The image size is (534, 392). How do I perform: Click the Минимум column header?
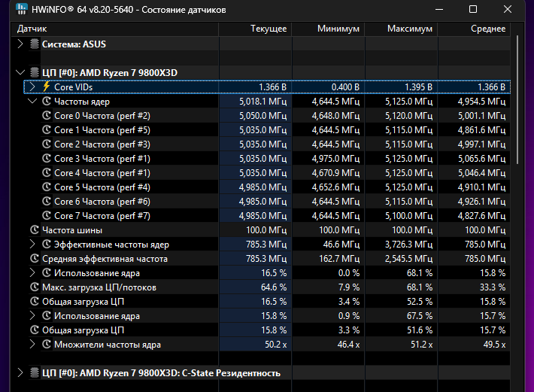point(328,29)
